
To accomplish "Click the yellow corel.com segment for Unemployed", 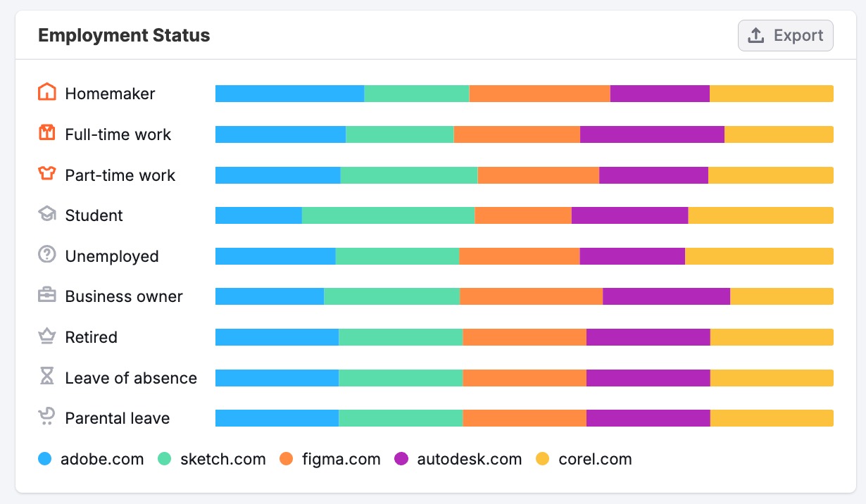I will pyautogui.click(x=759, y=256).
